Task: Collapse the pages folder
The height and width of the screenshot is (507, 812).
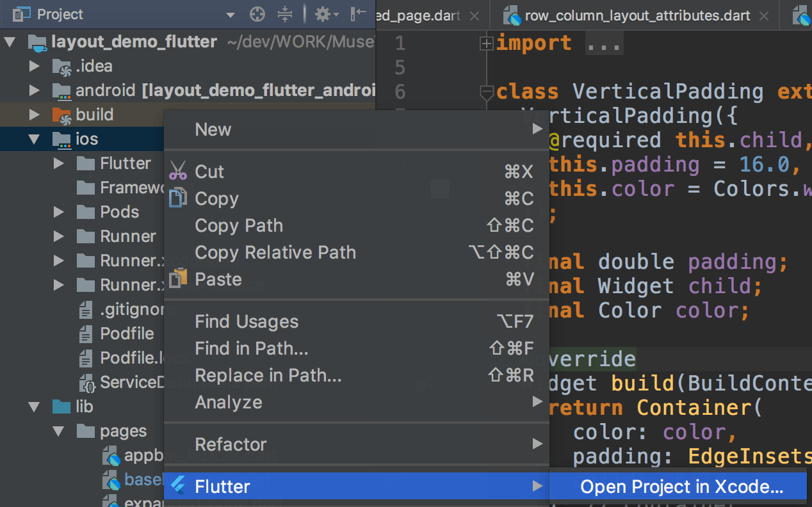Action: pyautogui.click(x=59, y=431)
